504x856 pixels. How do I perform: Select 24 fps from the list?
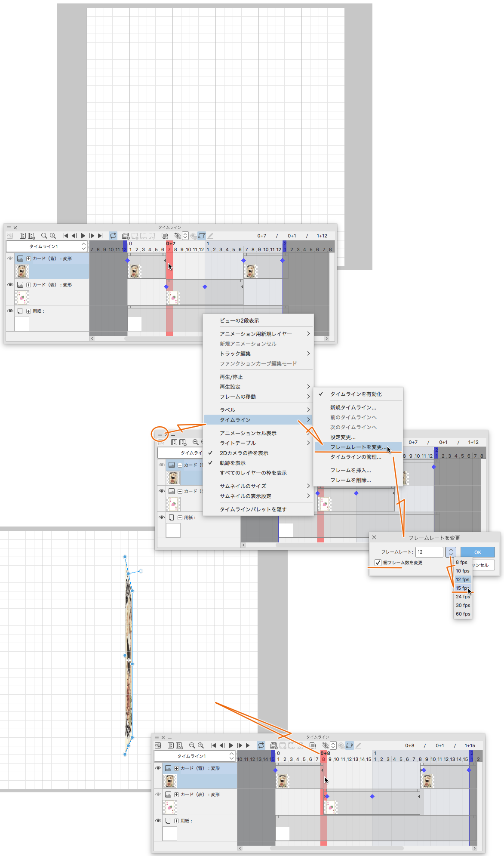pyautogui.click(x=463, y=597)
